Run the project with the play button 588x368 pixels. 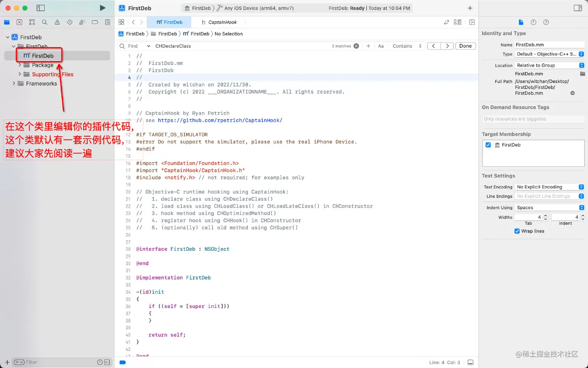point(102,8)
